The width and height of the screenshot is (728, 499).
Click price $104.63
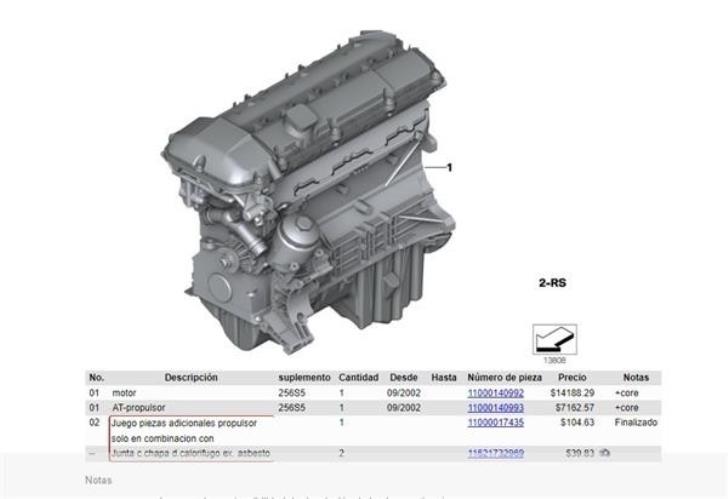[x=577, y=422]
